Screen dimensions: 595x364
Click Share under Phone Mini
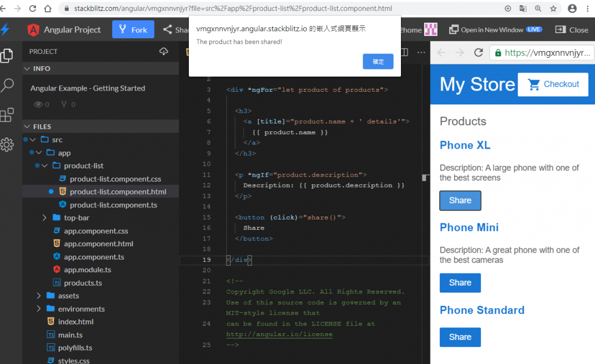coord(460,283)
